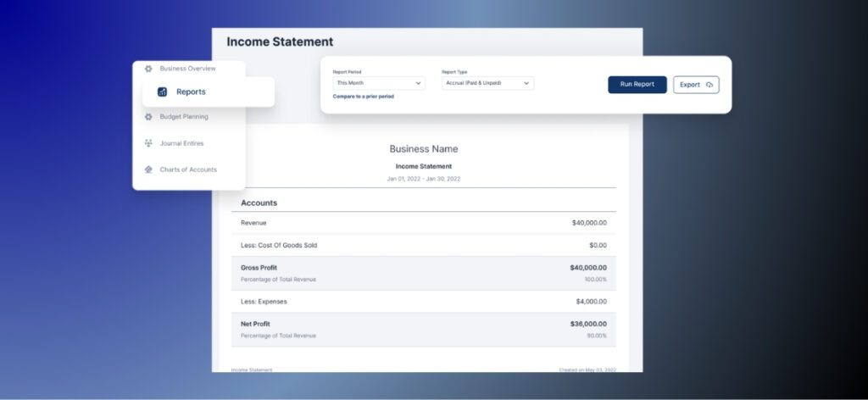Click the Charts of Accounts icon
This screenshot has width=868, height=400.
coord(148,169)
